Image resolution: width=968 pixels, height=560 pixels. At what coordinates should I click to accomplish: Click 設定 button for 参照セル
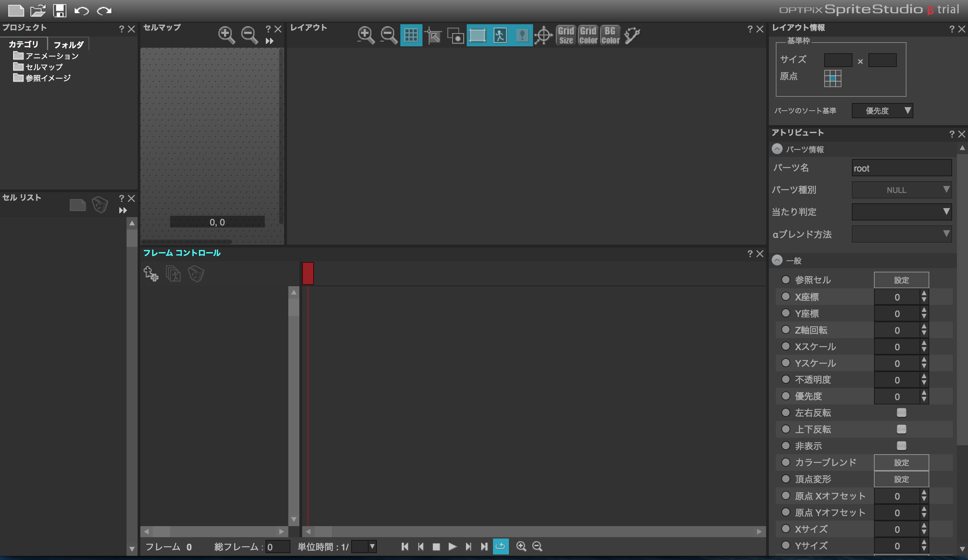[x=901, y=280]
